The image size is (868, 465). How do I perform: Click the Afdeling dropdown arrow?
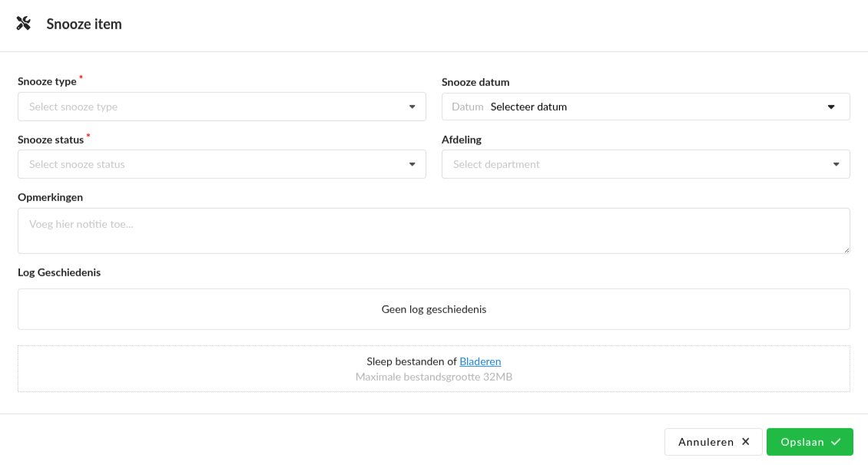(837, 164)
